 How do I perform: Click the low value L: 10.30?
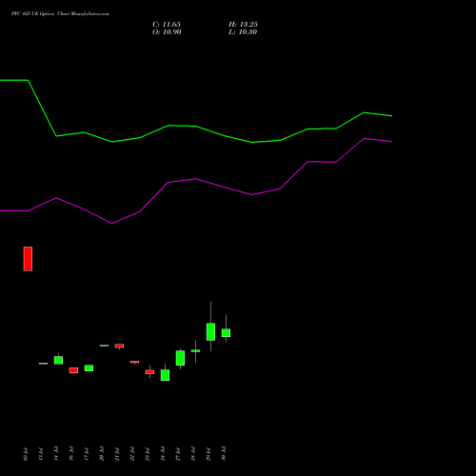click(243, 32)
